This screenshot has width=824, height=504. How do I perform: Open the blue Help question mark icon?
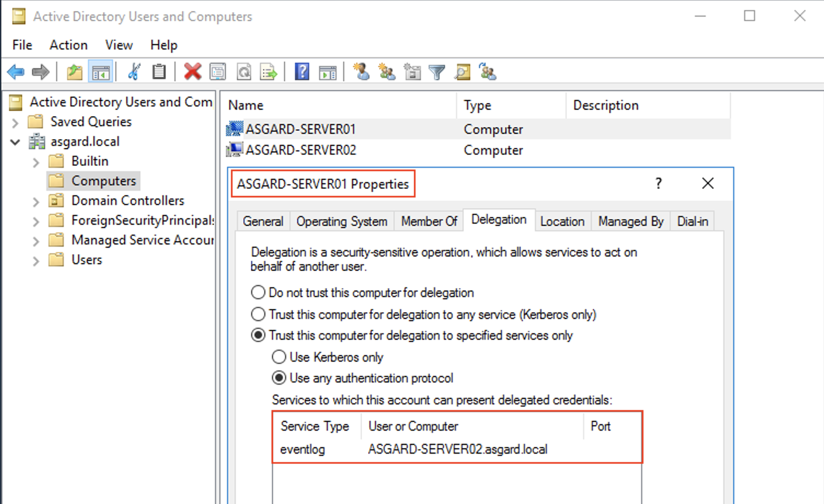[x=302, y=72]
